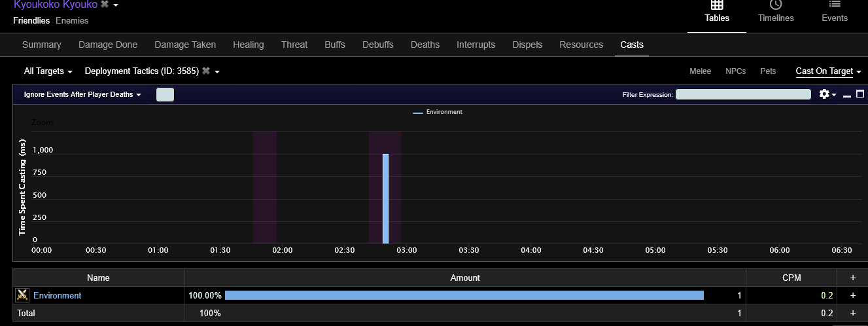Viewport: 868px width, 326px height.
Task: Switch to the Healing tab
Action: tap(249, 45)
